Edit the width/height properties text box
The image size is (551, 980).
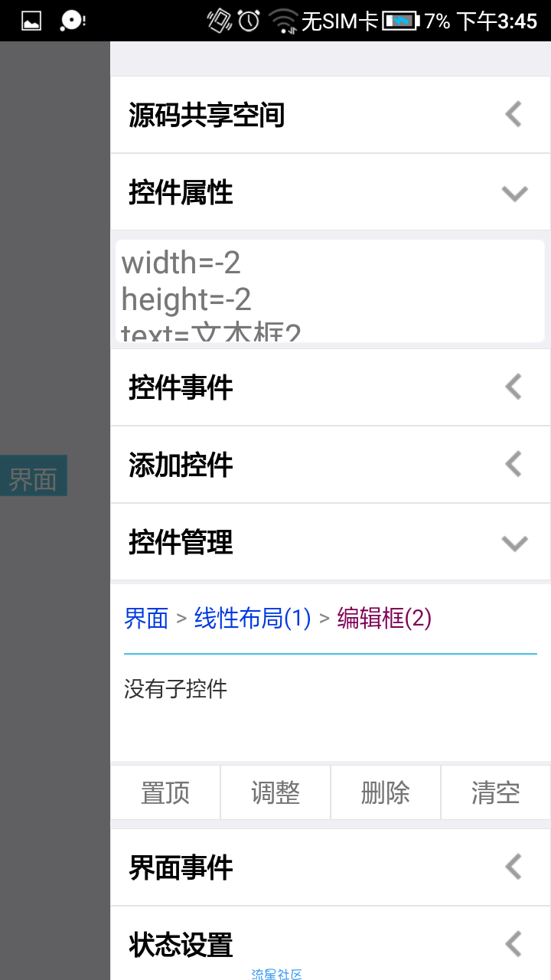pyautogui.click(x=330, y=291)
